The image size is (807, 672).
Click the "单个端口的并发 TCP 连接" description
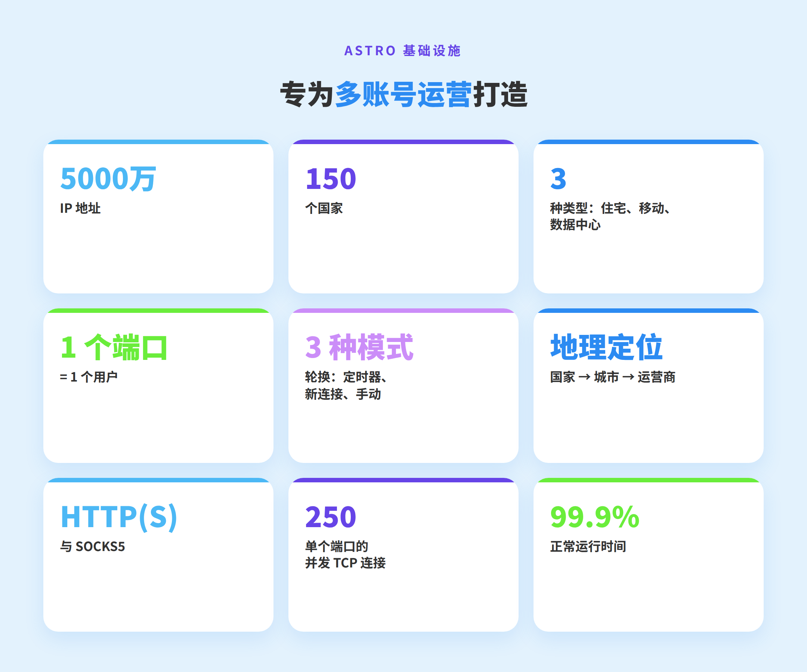point(346,554)
